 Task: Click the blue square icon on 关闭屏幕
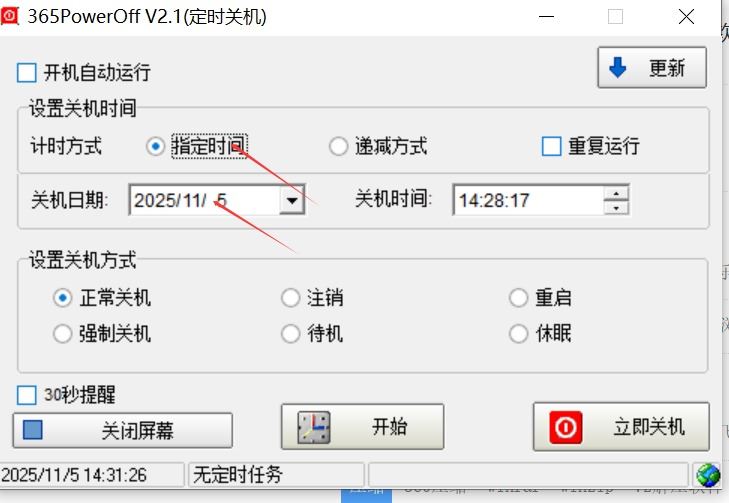(x=33, y=430)
